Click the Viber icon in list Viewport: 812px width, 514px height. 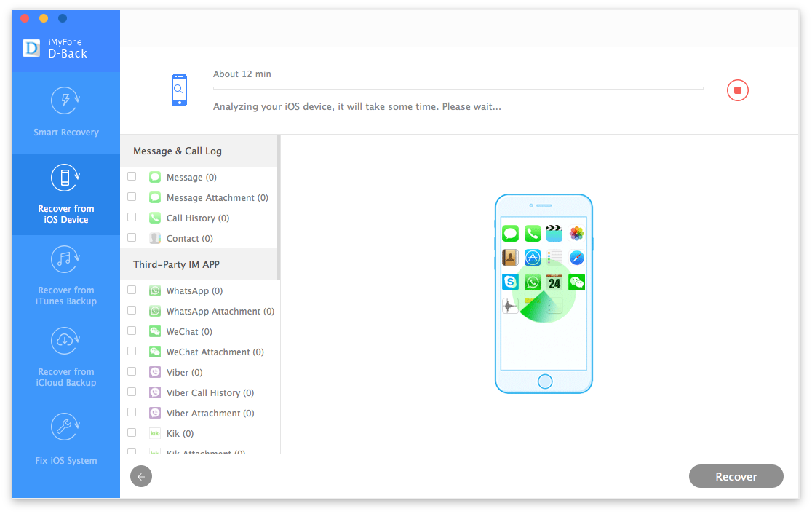click(155, 372)
